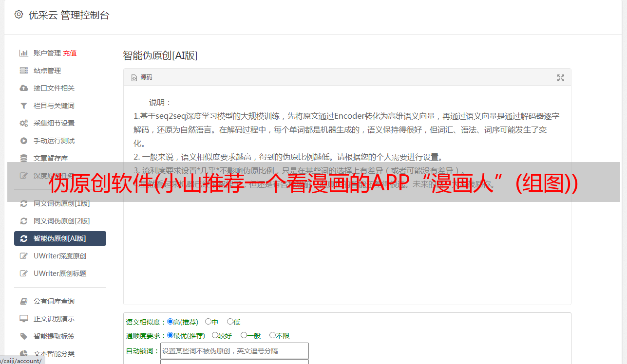Click the database icon for 文章暂存库
Image resolution: width=627 pixels, height=364 pixels.
click(23, 158)
